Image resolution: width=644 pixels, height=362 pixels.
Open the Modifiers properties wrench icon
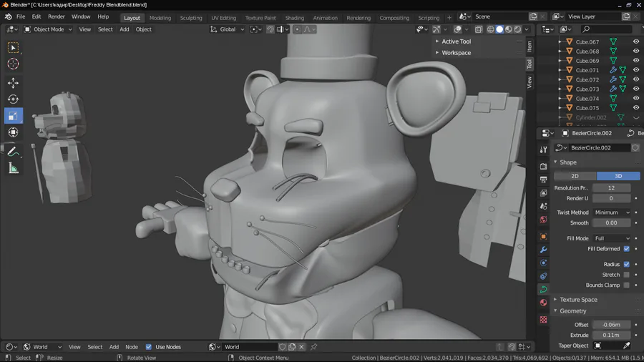pyautogui.click(x=543, y=250)
